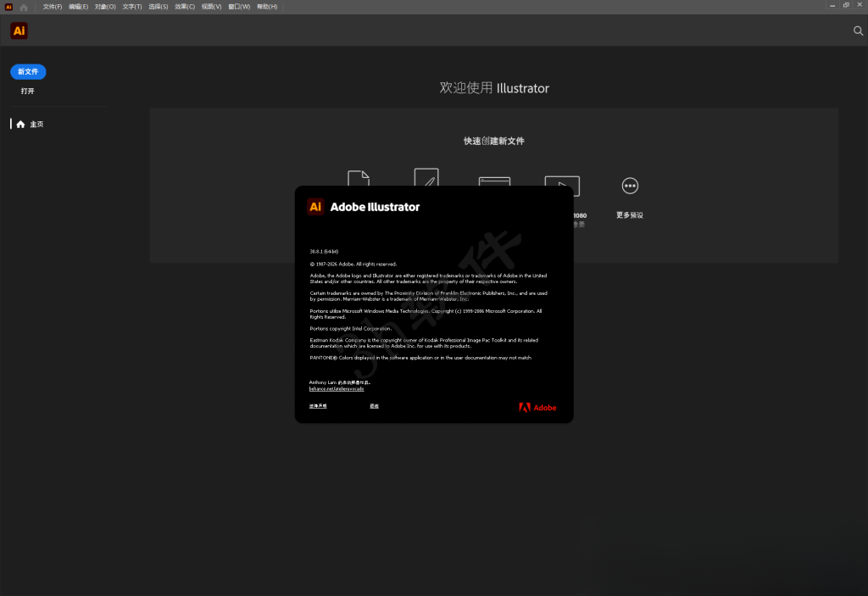Image resolution: width=868 pixels, height=596 pixels.
Task: Click the Anthony Lam artwork credit text
Action: click(x=339, y=382)
